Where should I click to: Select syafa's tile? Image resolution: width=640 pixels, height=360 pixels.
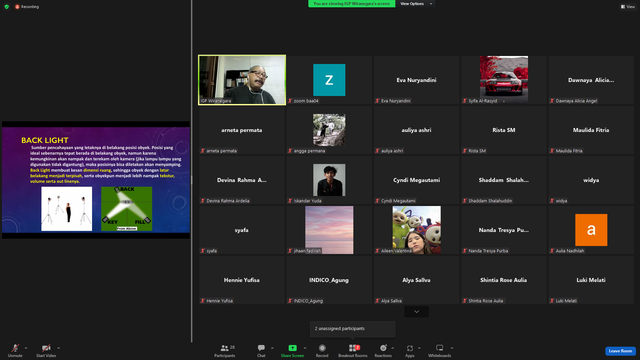point(242,230)
